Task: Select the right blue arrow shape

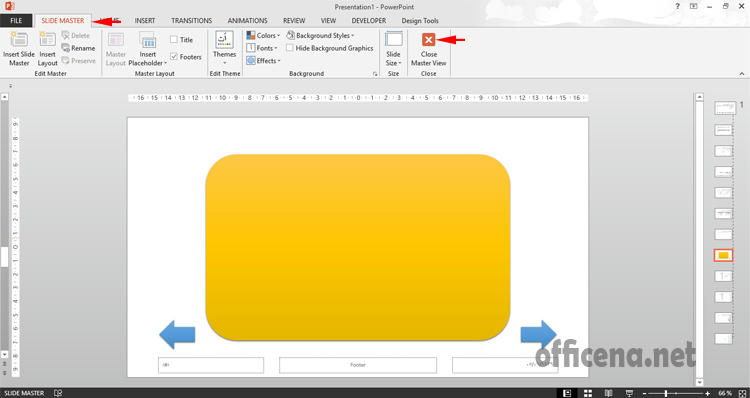Action: 539,334
